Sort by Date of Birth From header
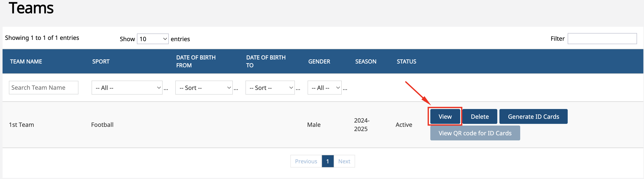The height and width of the screenshot is (179, 644). [x=196, y=61]
